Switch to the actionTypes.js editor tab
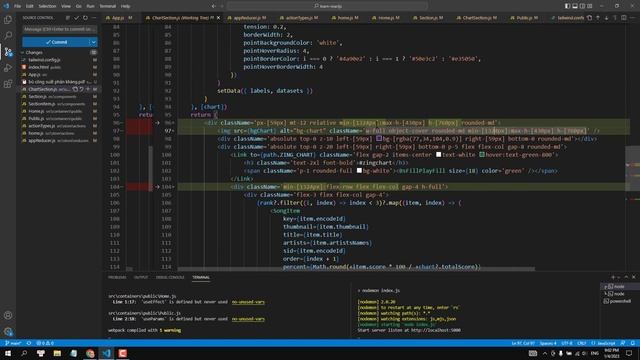640x360 pixels. [302, 18]
